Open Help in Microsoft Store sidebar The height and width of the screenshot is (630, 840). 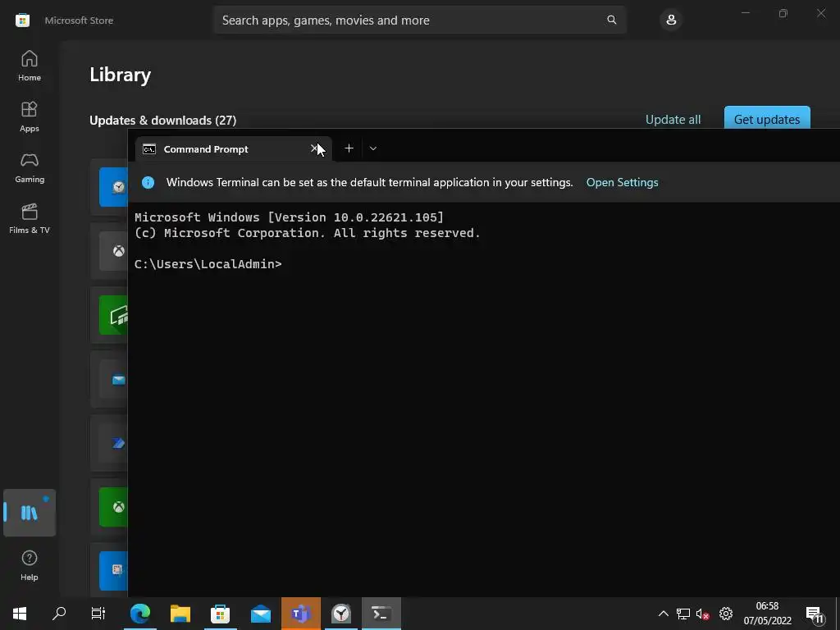click(30, 565)
